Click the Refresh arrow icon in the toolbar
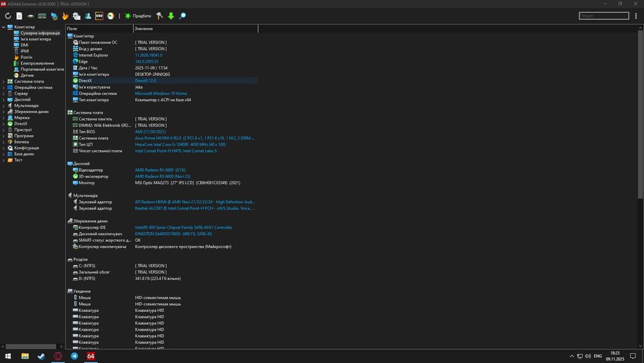Viewport: 644px width, 363px height. [8, 16]
